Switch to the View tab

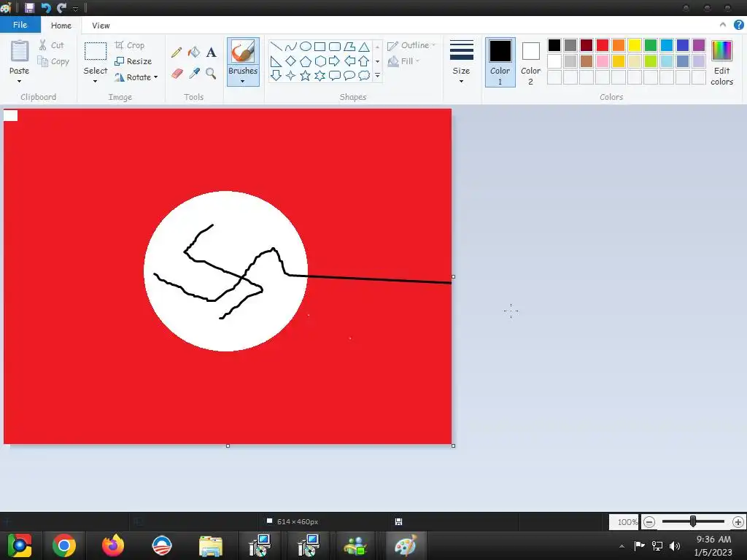(x=101, y=26)
